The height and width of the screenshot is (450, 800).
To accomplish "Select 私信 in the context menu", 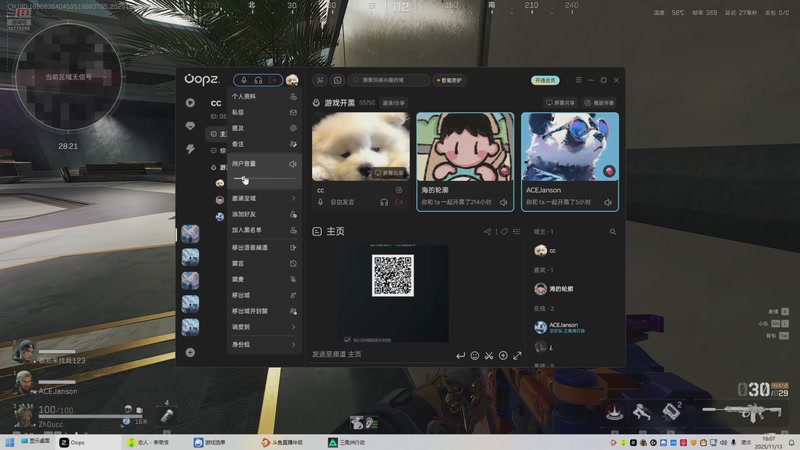I will [264, 112].
